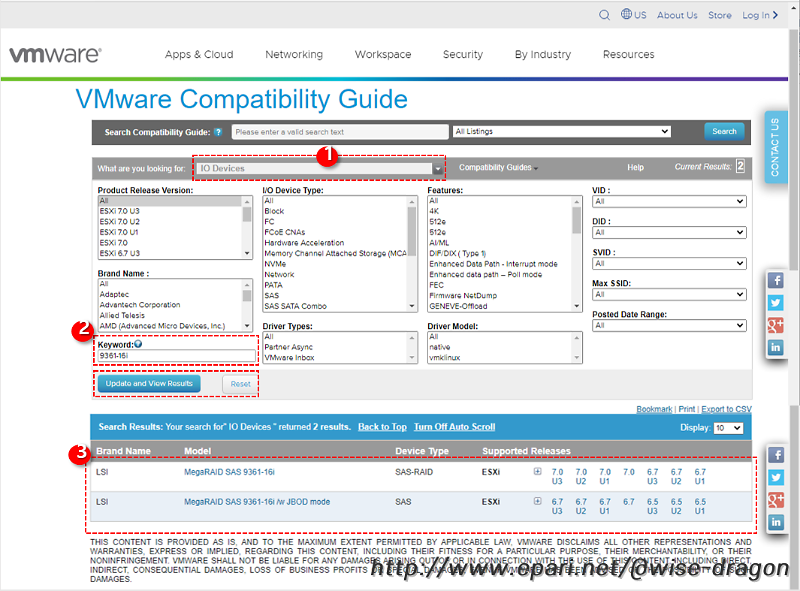Open the MegaRAID SAS 9361-16i model link
Viewport: 800px width, 591px height.
coord(229,472)
